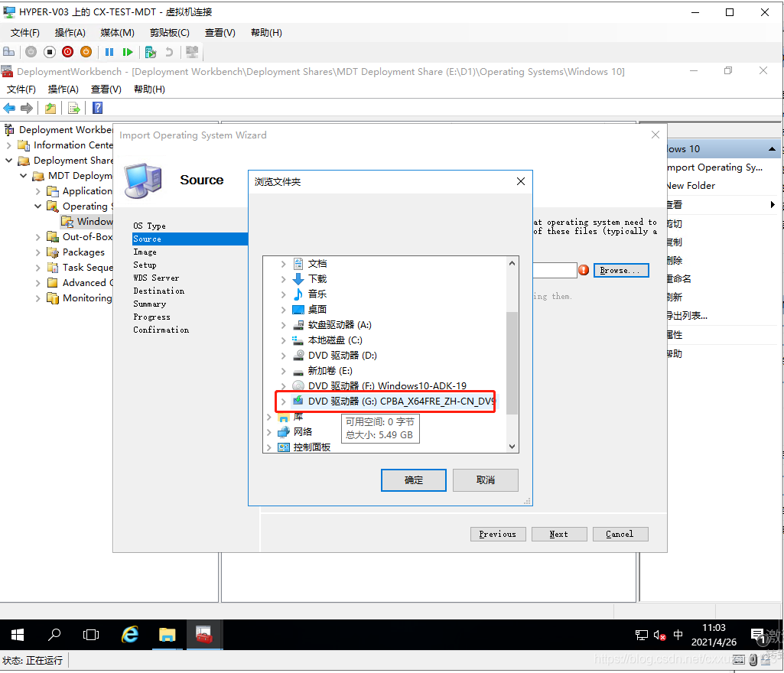Click the enhanced session icon in VM toolbar

192,52
